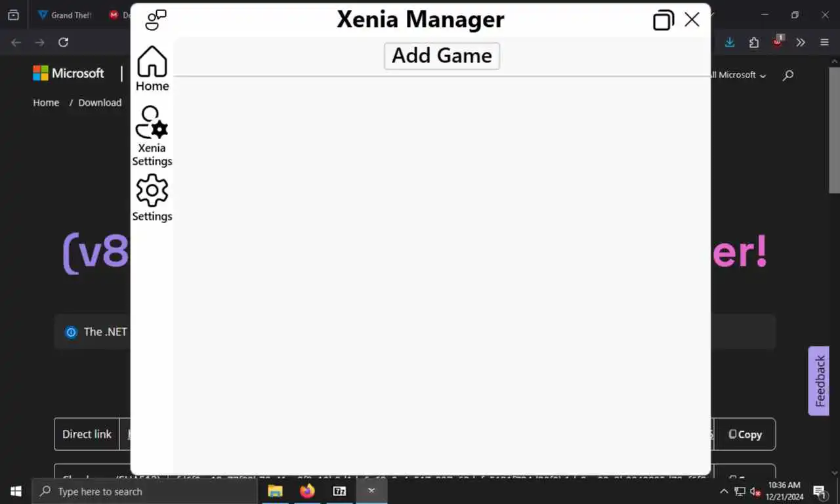Screen dimensions: 840x504
Task: Click the Add Game button
Action: point(442,56)
